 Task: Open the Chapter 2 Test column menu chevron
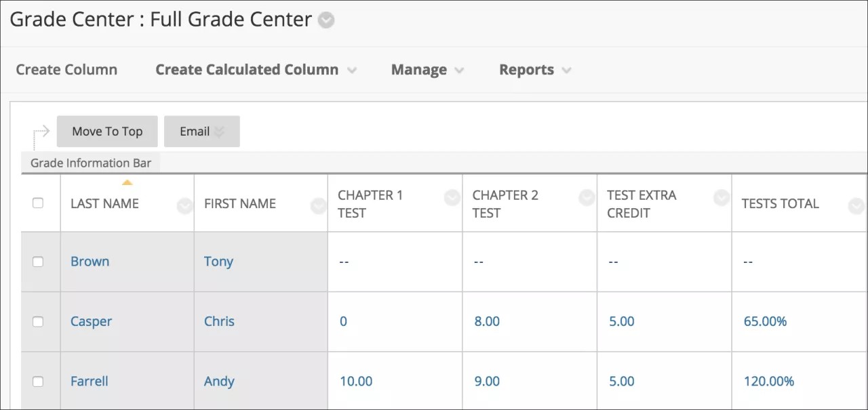click(x=586, y=197)
